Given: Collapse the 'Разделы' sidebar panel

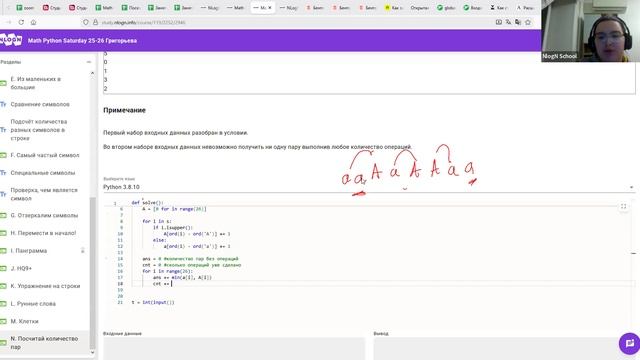Looking at the screenshot, I should pos(89,62).
